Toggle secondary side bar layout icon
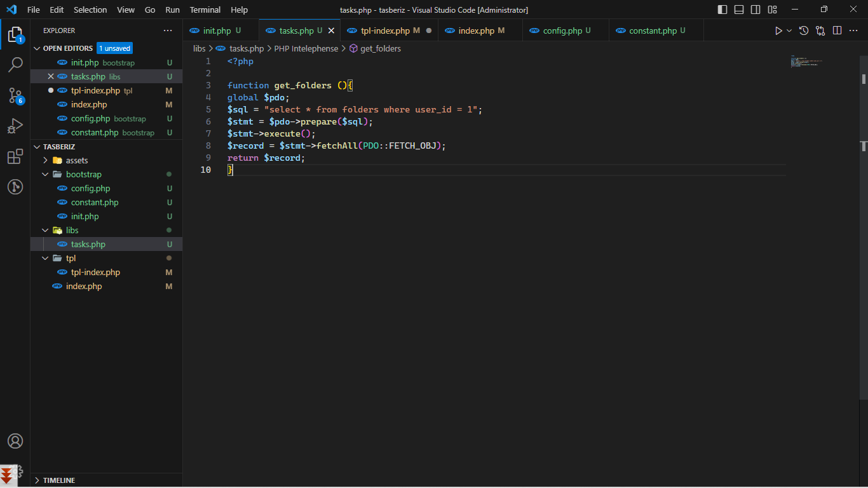This screenshot has width=868, height=488. pos(756,10)
